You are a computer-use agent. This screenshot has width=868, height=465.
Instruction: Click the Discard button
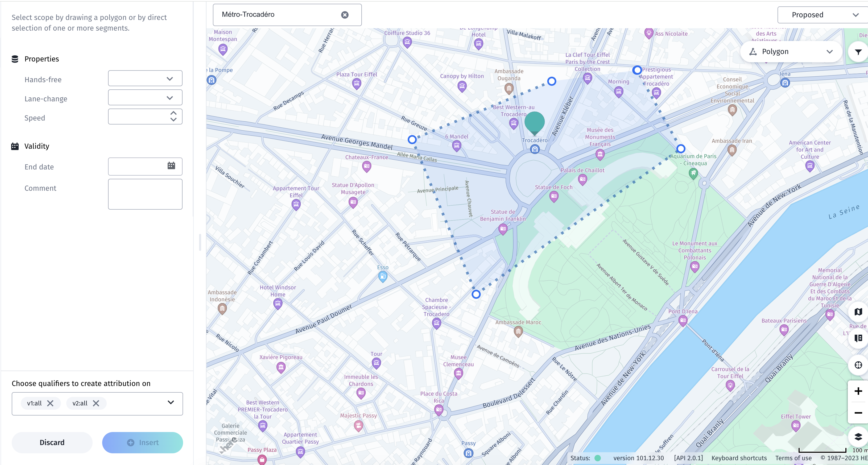tap(52, 442)
